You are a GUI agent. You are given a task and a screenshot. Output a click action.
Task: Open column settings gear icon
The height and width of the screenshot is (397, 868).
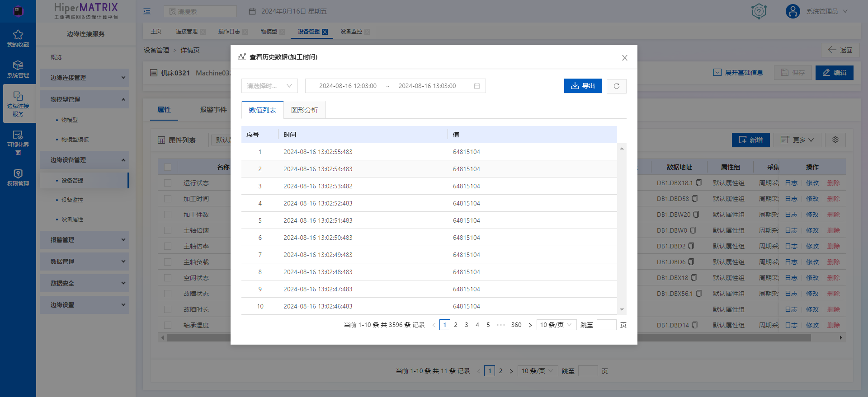coord(835,140)
